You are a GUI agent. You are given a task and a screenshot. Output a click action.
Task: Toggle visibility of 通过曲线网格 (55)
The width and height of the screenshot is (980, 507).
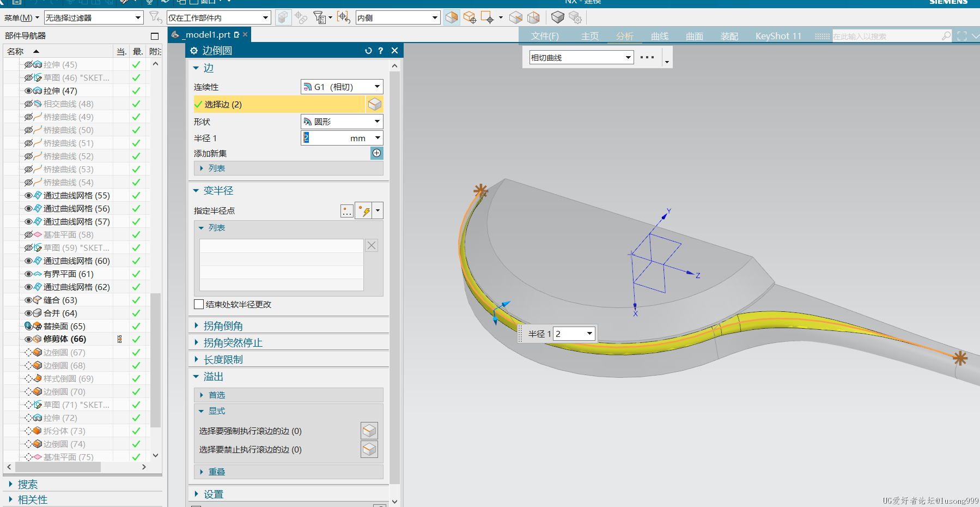28,196
